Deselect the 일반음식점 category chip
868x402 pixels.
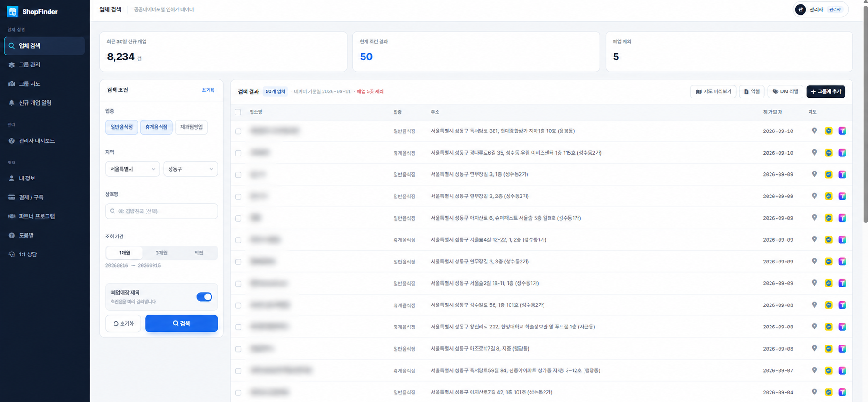[122, 127]
